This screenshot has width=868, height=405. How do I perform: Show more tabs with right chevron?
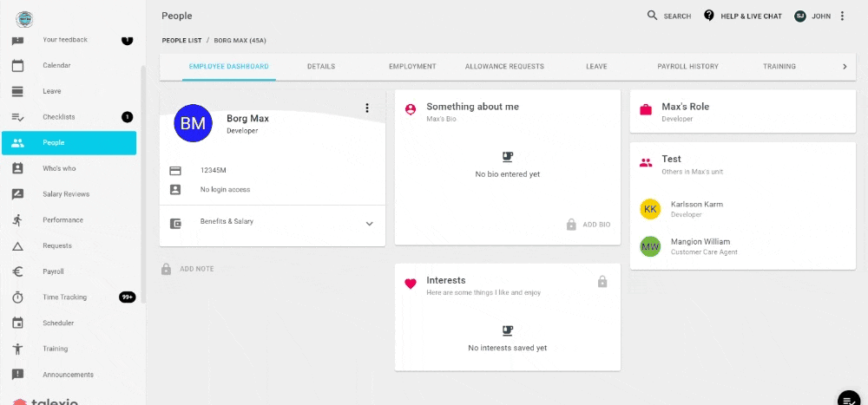[x=845, y=67]
